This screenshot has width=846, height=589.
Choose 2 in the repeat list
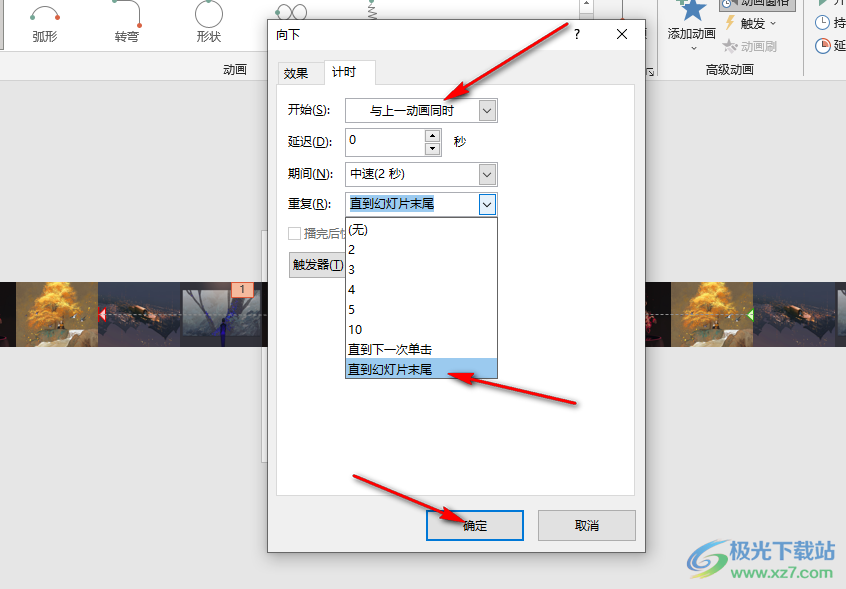421,250
